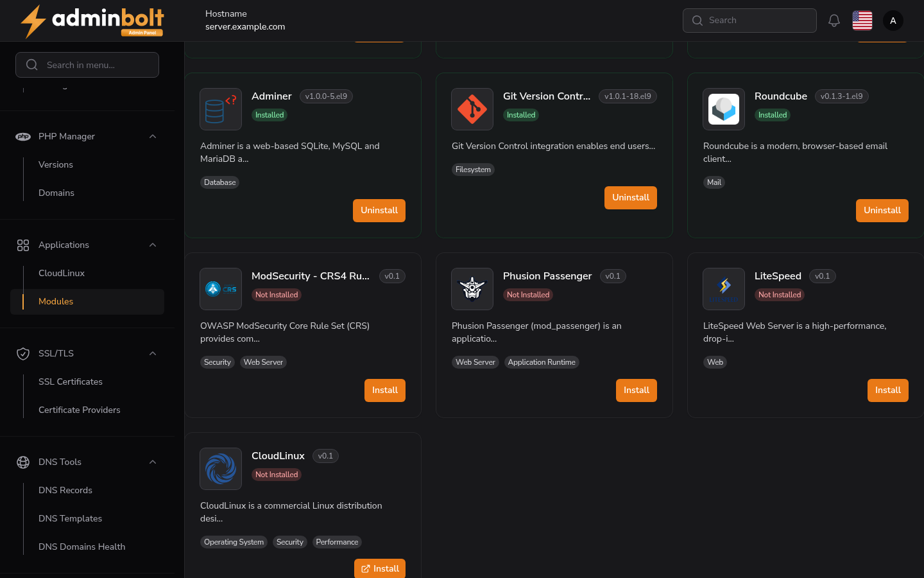The width and height of the screenshot is (924, 578).
Task: Click the Roundcube module icon
Action: pyautogui.click(x=724, y=109)
